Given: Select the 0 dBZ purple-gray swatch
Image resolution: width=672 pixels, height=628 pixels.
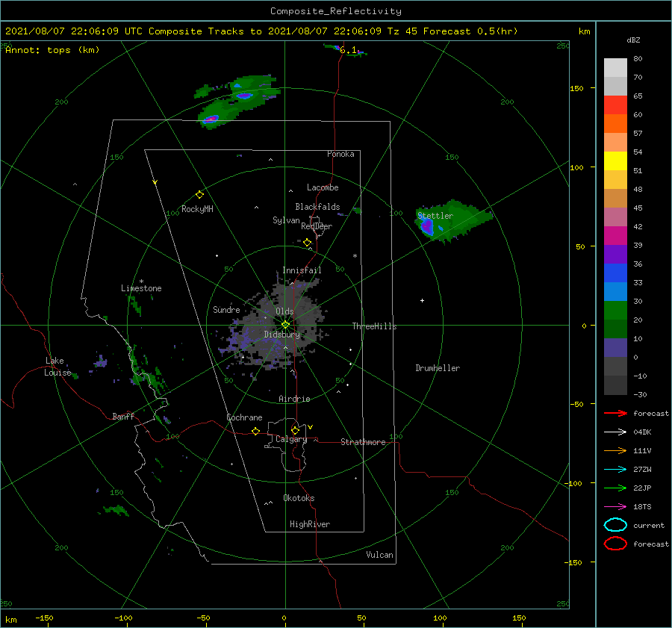Looking at the screenshot, I should click(615, 347).
